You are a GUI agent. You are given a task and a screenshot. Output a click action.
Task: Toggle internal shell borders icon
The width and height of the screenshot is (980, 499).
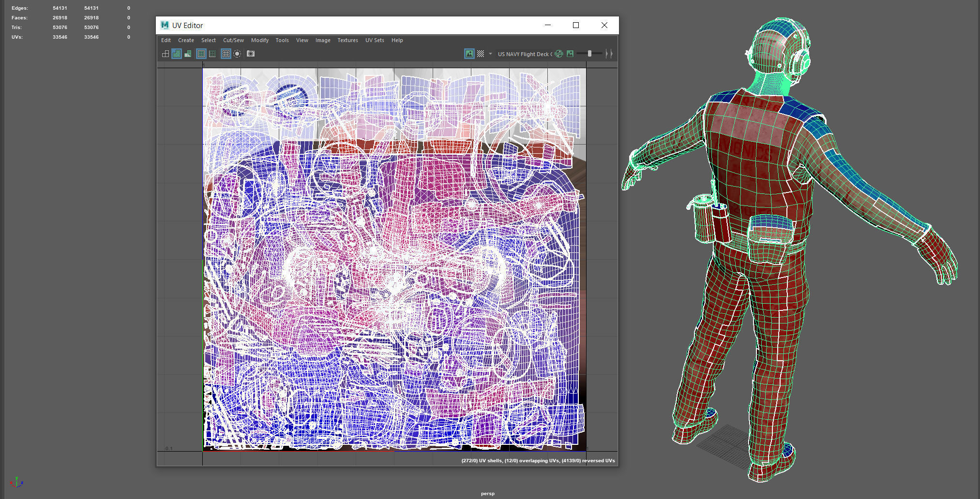[212, 54]
